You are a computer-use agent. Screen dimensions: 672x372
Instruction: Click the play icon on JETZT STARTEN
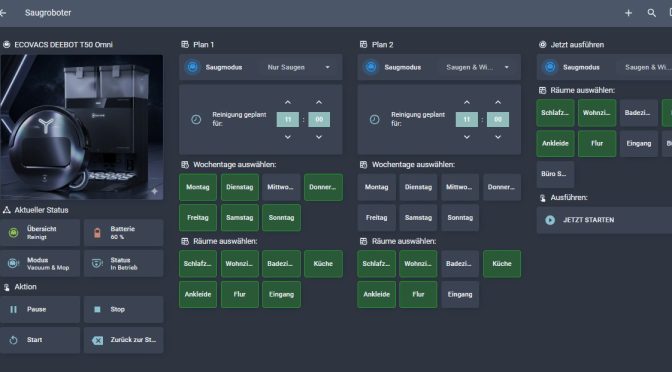pos(550,220)
